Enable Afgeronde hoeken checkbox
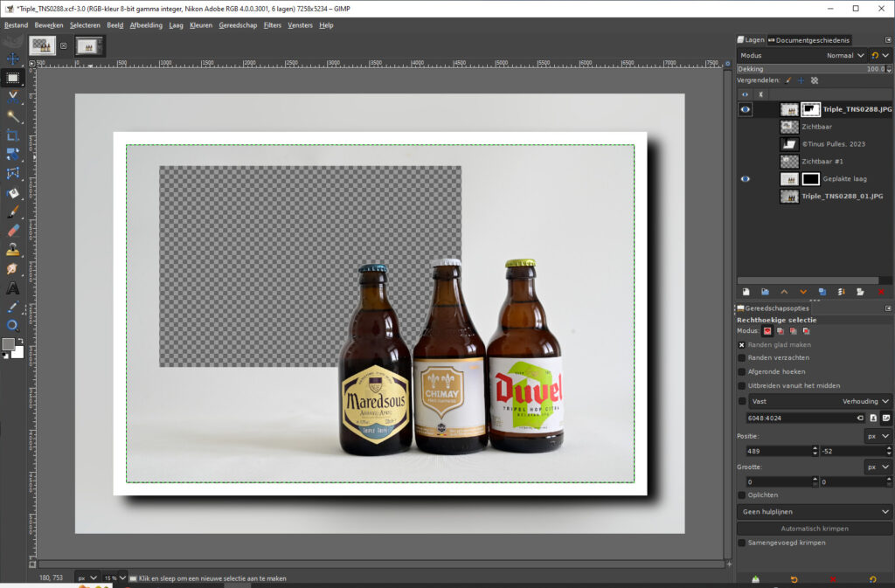895x588 pixels. [x=741, y=372]
